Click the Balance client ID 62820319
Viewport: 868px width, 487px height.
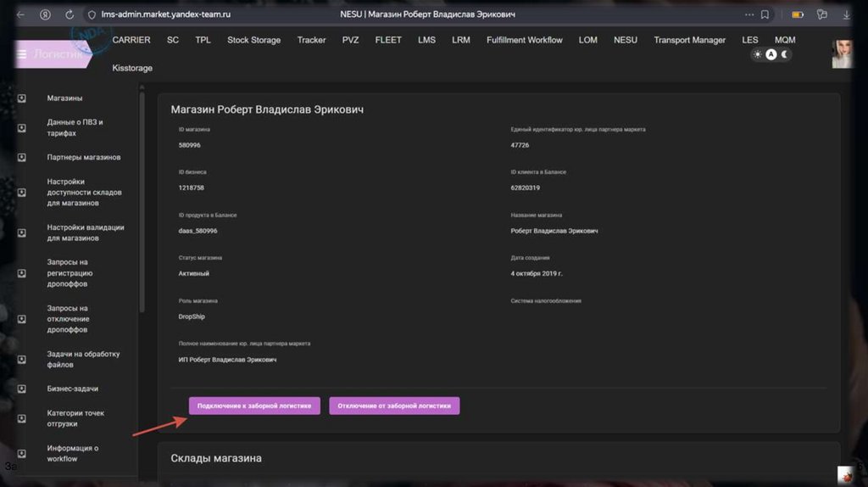(525, 188)
